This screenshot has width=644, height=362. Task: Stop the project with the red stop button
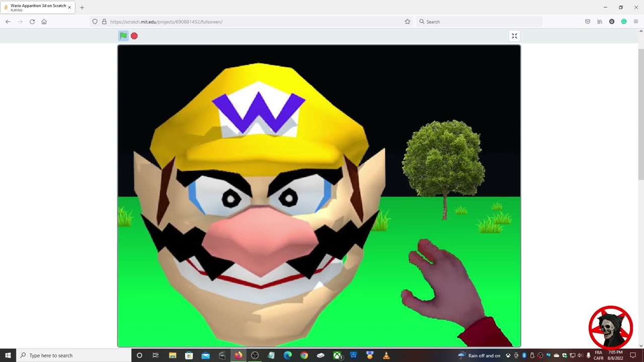pyautogui.click(x=134, y=36)
